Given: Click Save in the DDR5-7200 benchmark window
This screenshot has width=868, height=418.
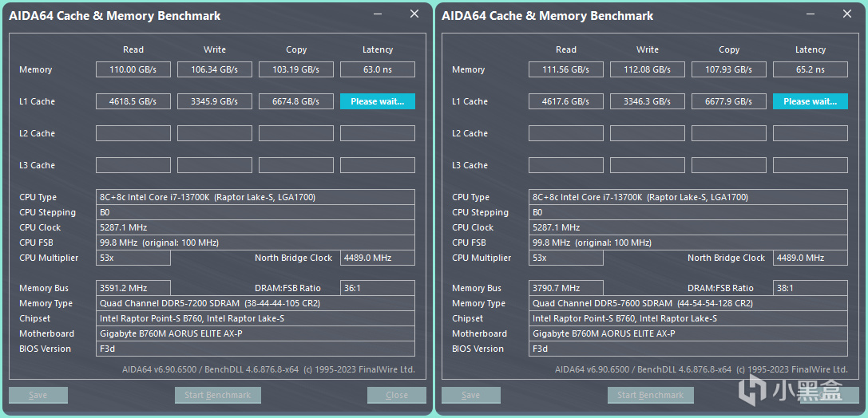Looking at the screenshot, I should point(38,395).
